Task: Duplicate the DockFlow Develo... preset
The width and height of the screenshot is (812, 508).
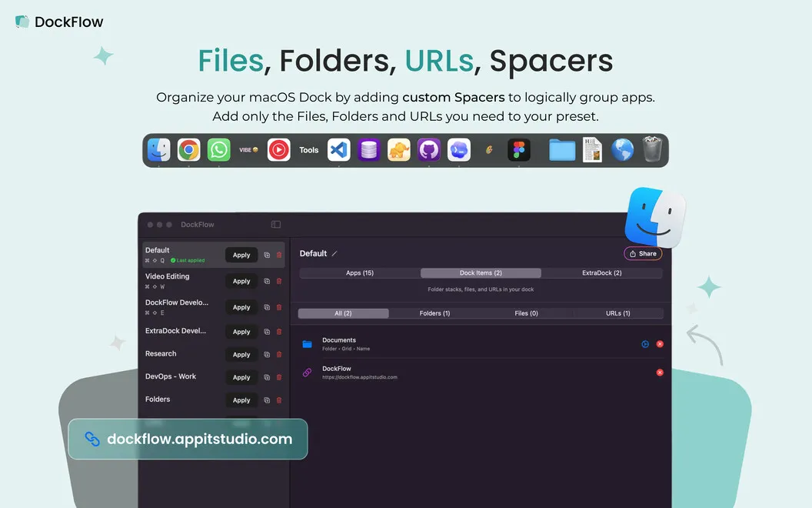Action: 267,307
